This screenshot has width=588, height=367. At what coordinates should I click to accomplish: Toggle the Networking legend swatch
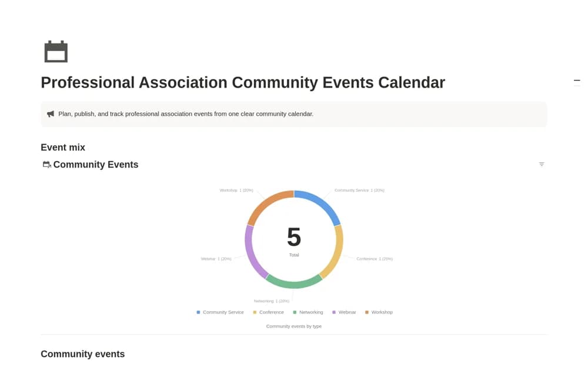click(295, 312)
